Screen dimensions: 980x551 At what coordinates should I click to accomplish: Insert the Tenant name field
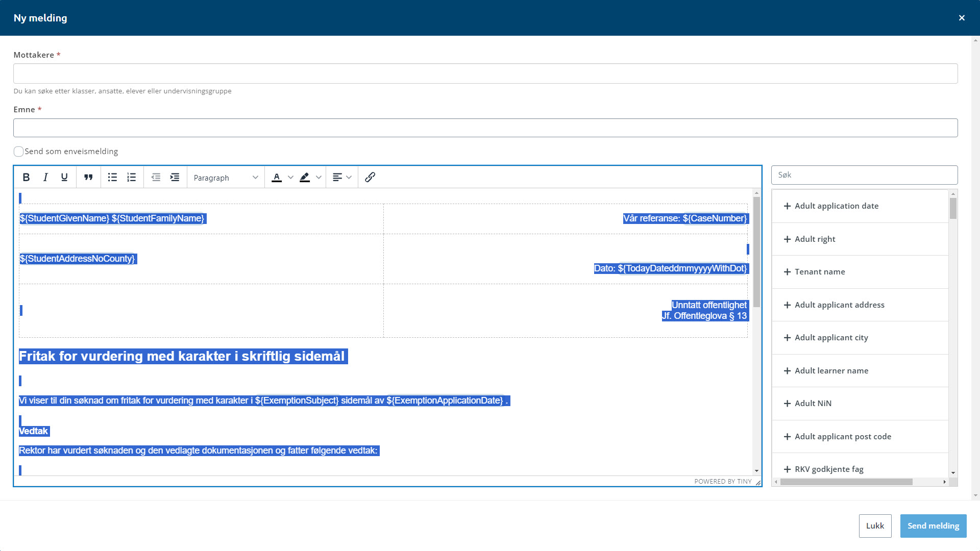[x=819, y=272]
